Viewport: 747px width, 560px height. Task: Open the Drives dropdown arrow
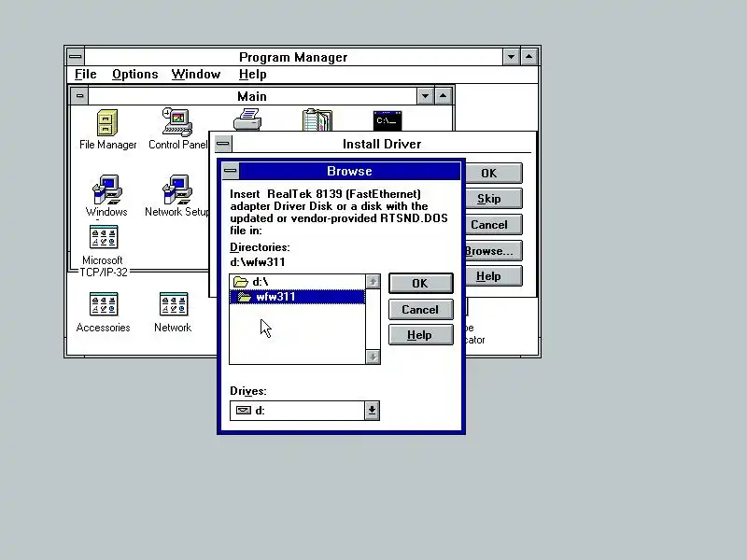point(372,411)
